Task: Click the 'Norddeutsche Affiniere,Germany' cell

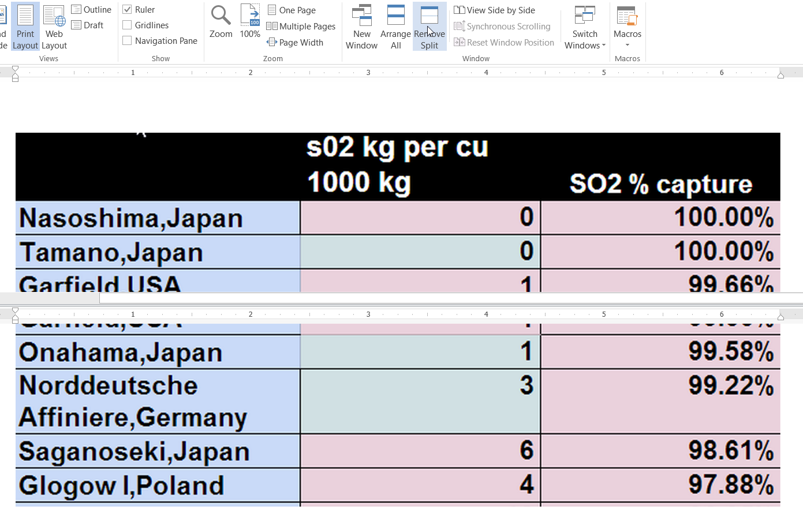Action: [x=158, y=402]
